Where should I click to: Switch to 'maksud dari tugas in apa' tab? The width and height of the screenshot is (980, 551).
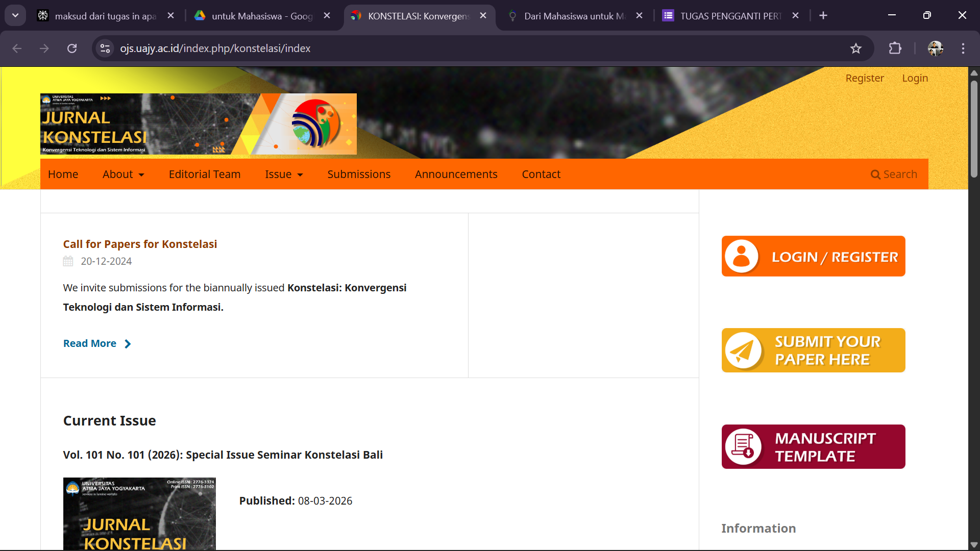click(x=105, y=16)
